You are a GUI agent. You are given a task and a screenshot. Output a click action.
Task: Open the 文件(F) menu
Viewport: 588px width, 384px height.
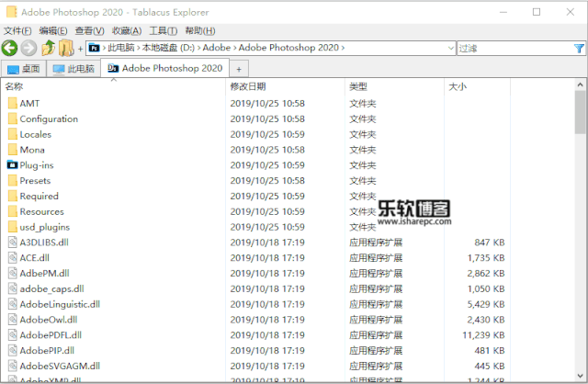pyautogui.click(x=17, y=30)
